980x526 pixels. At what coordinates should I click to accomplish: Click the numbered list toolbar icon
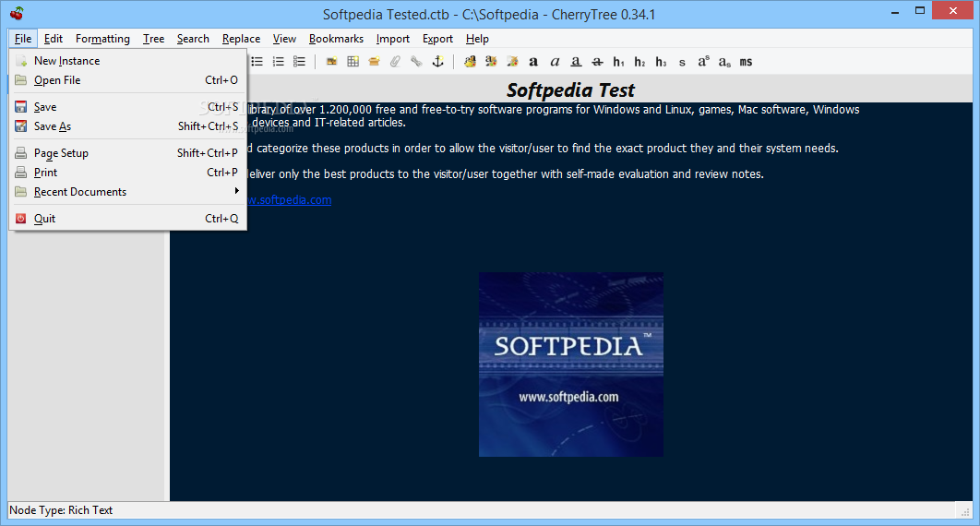click(x=278, y=61)
